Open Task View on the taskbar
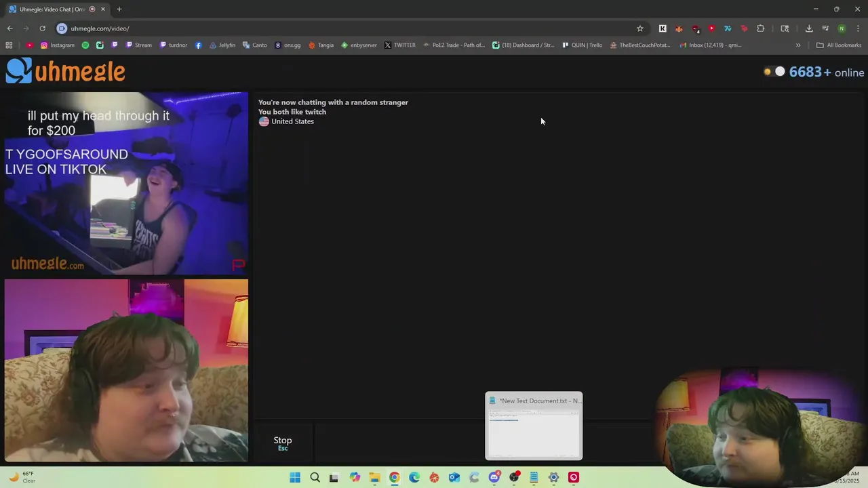868x488 pixels. (334, 478)
